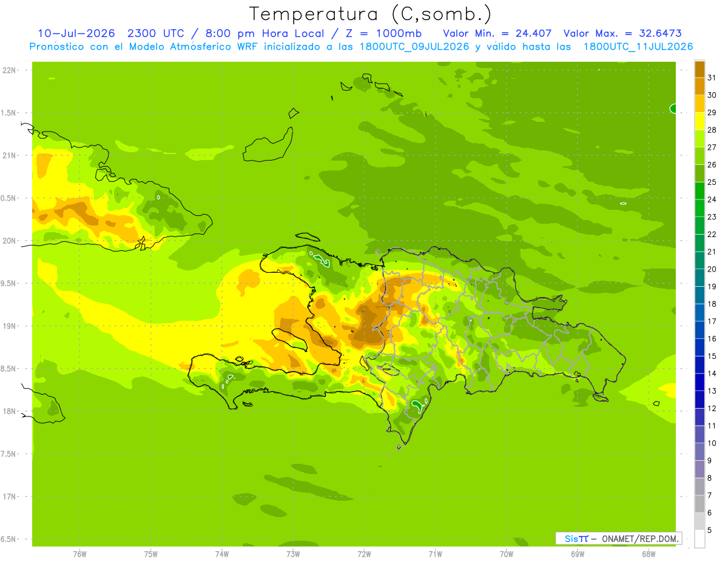
Task: Click the '22N' latitude axis label
Action: [8, 70]
